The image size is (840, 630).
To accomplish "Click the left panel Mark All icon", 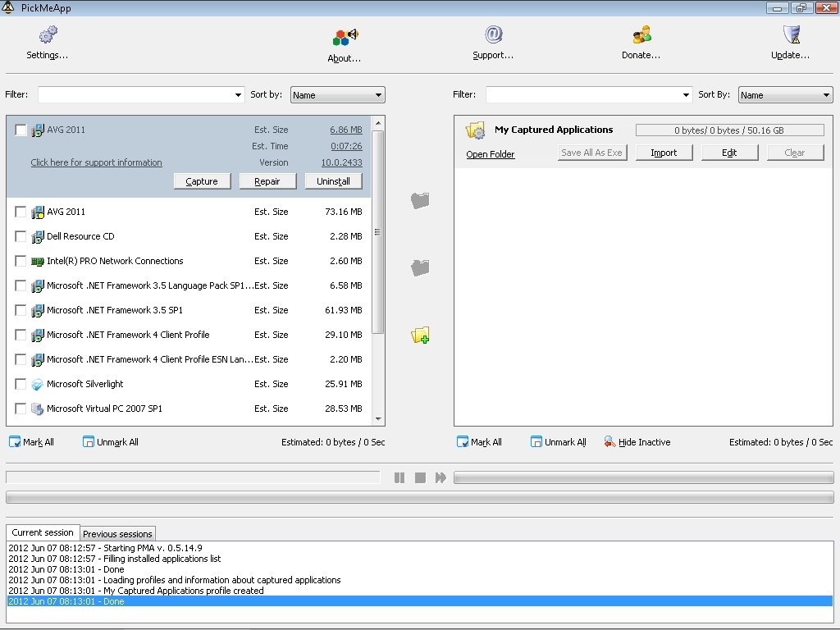I will (x=15, y=442).
